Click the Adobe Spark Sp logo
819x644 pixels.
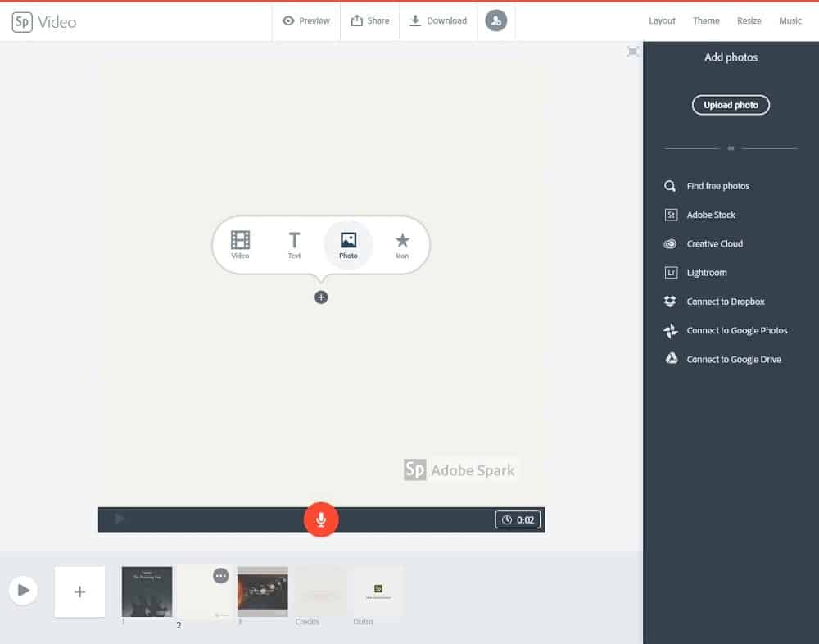pos(22,22)
